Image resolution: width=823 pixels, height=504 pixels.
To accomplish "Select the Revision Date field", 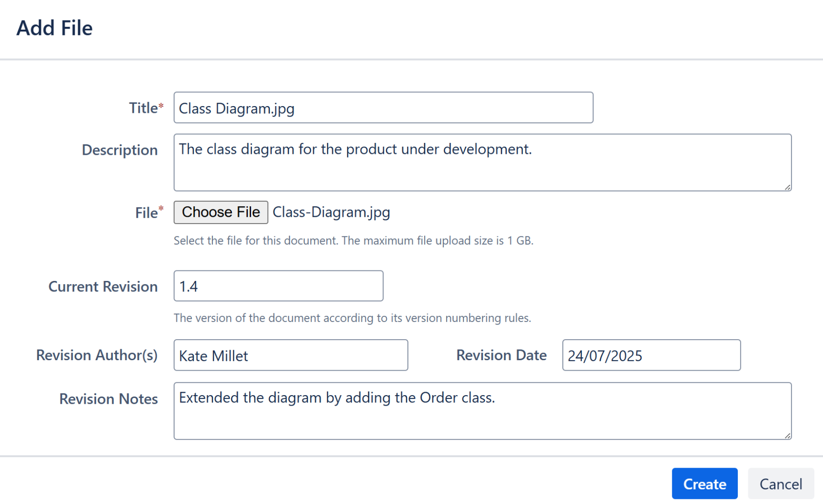I will coord(651,355).
